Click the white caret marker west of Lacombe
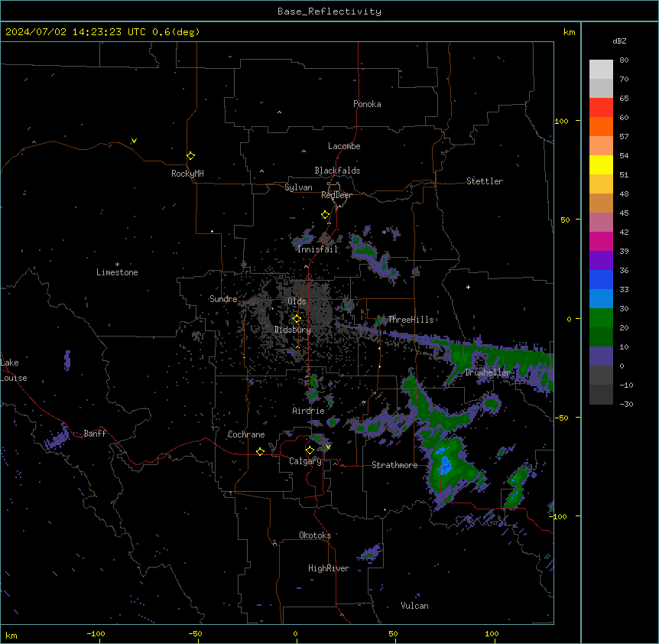Screen dimensions: 659x644 coord(304,151)
